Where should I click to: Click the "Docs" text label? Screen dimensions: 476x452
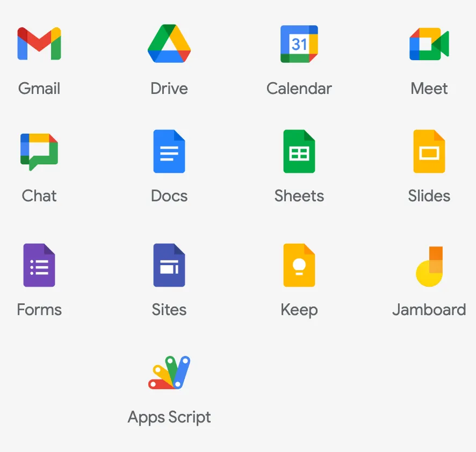pos(169,195)
